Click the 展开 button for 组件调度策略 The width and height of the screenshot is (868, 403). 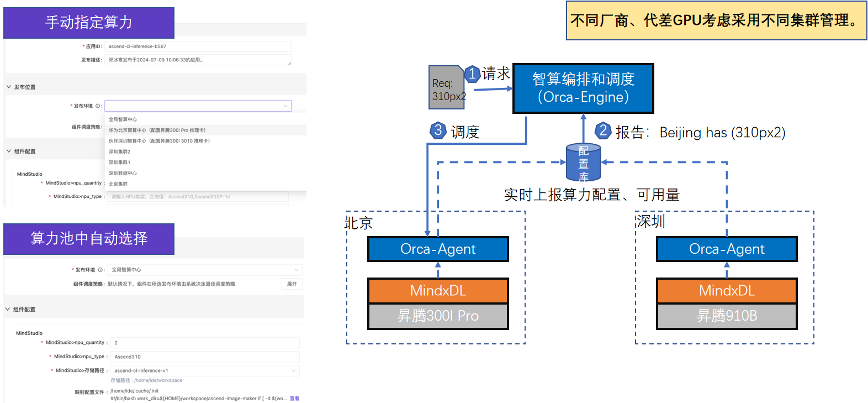coord(292,284)
